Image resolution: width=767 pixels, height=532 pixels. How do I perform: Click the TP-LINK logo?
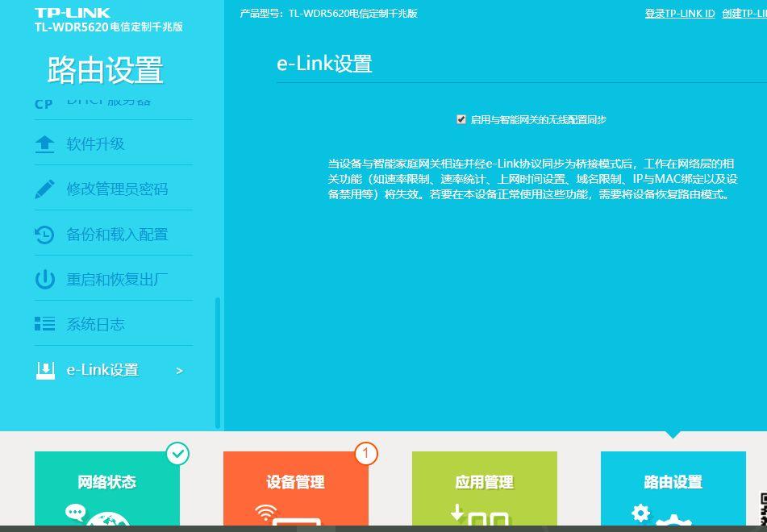pyautogui.click(x=73, y=13)
